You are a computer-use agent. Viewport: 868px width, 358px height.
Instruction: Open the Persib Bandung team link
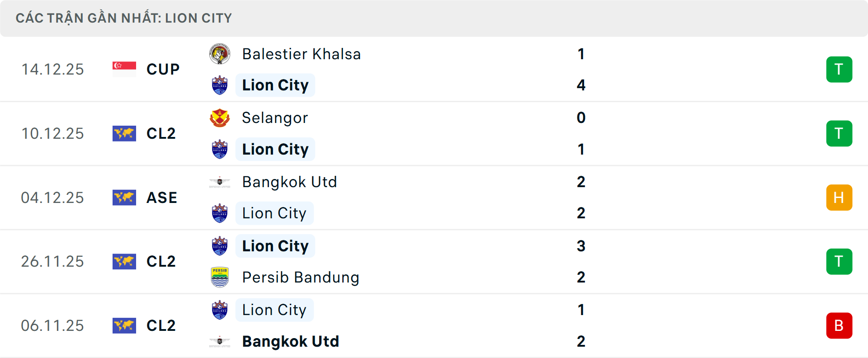[301, 277]
